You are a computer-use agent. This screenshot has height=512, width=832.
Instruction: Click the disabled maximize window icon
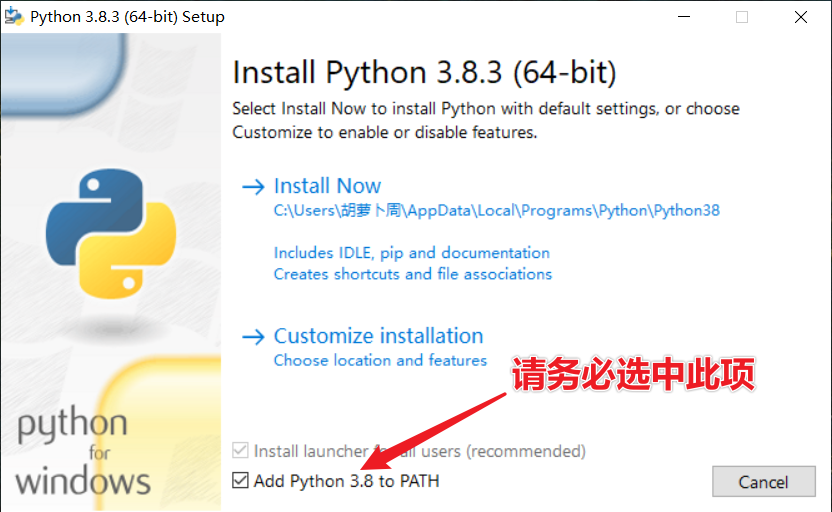click(x=742, y=17)
